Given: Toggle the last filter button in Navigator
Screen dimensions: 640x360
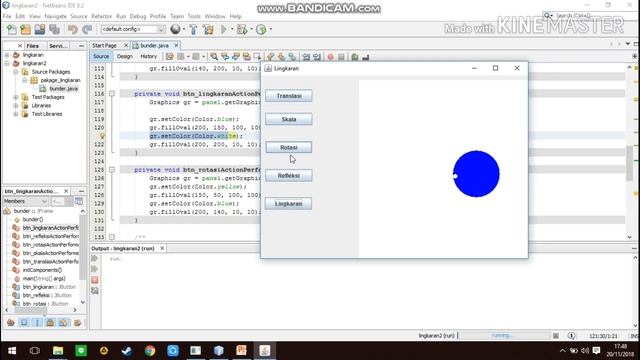Looking at the screenshot, I should [77, 323].
